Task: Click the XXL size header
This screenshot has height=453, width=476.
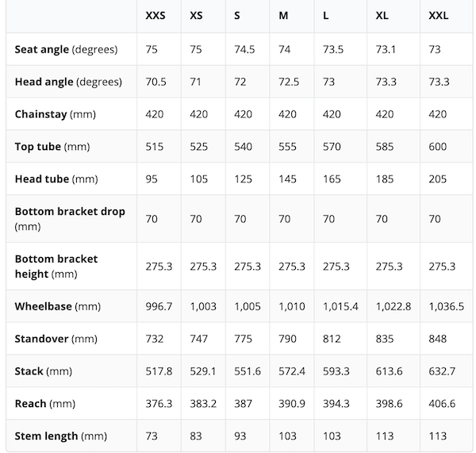Action: click(439, 16)
